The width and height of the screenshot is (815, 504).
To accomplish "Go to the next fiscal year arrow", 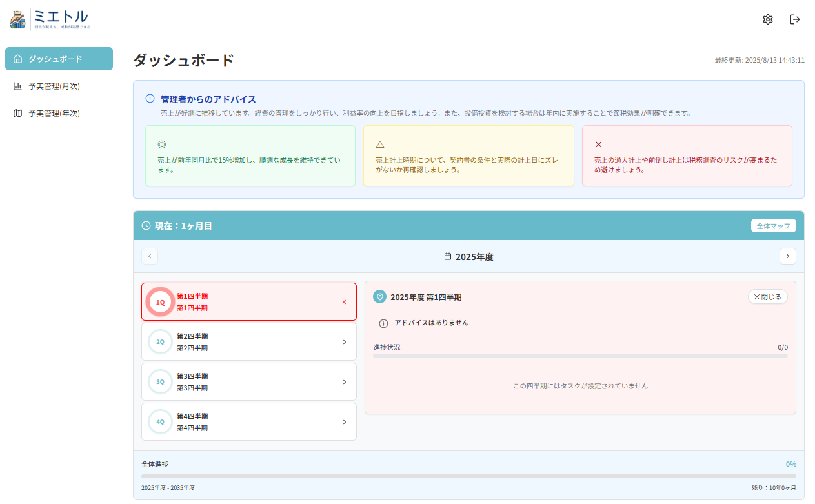I will click(787, 256).
